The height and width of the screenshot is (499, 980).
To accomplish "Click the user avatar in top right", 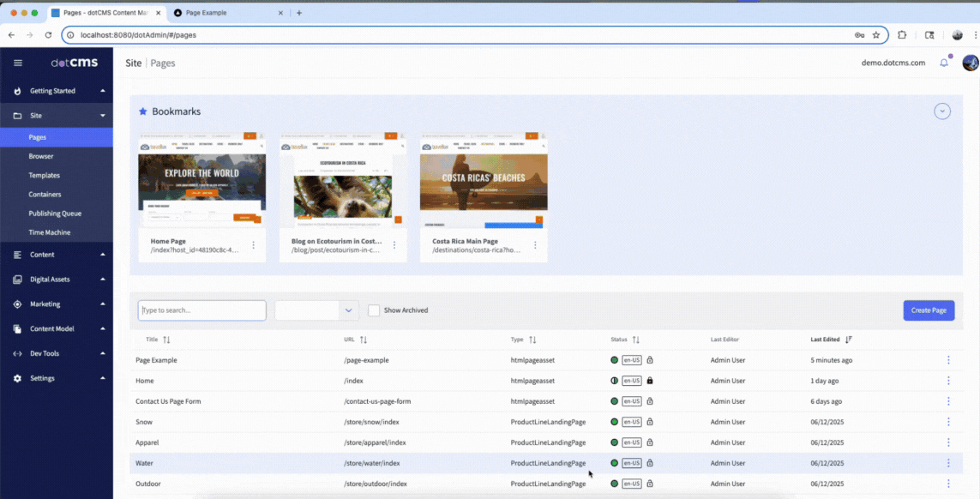I will click(x=970, y=63).
